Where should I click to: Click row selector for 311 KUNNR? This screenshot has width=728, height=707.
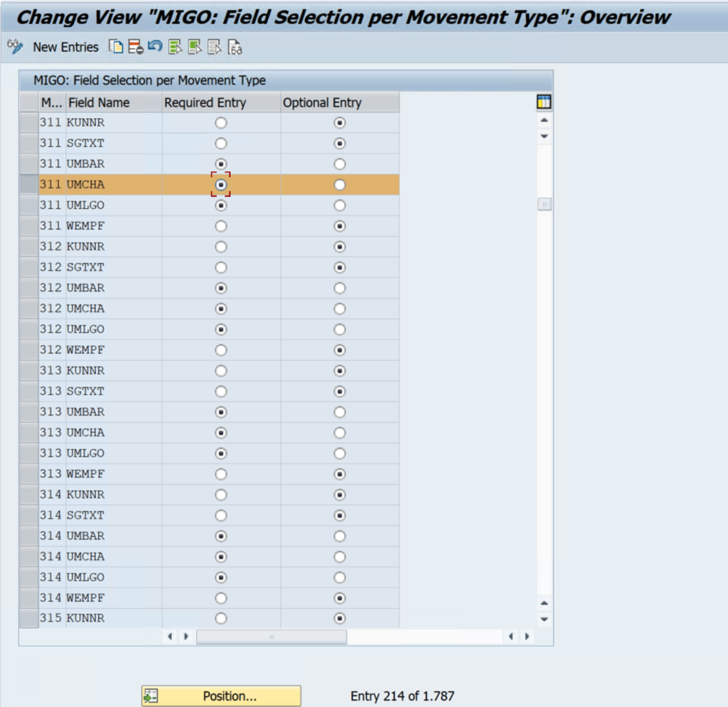point(28,123)
